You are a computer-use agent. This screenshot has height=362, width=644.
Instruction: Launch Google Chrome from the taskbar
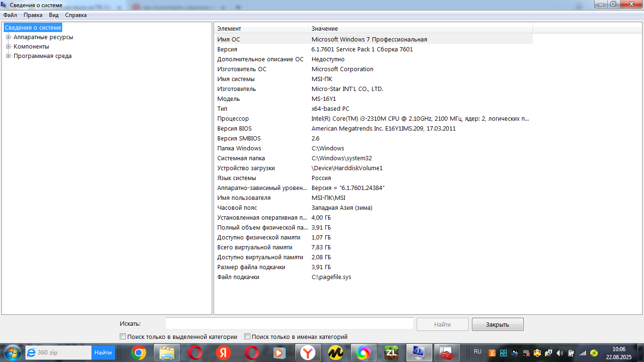click(x=138, y=353)
